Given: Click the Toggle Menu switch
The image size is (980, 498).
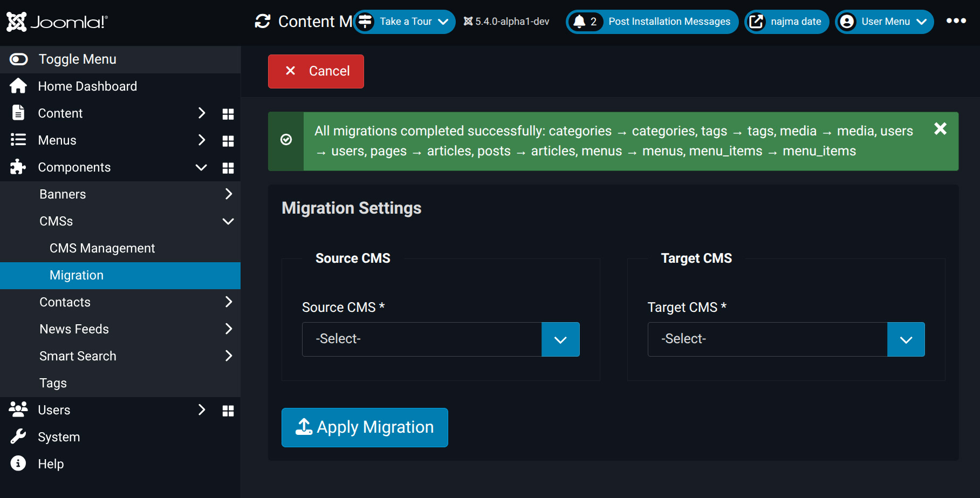Looking at the screenshot, I should coord(19,59).
